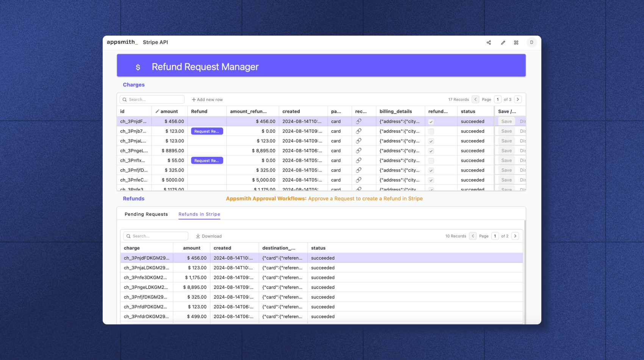The width and height of the screenshot is (644, 360).
Task: Select the pencil edit icon in header
Action: [503, 42]
